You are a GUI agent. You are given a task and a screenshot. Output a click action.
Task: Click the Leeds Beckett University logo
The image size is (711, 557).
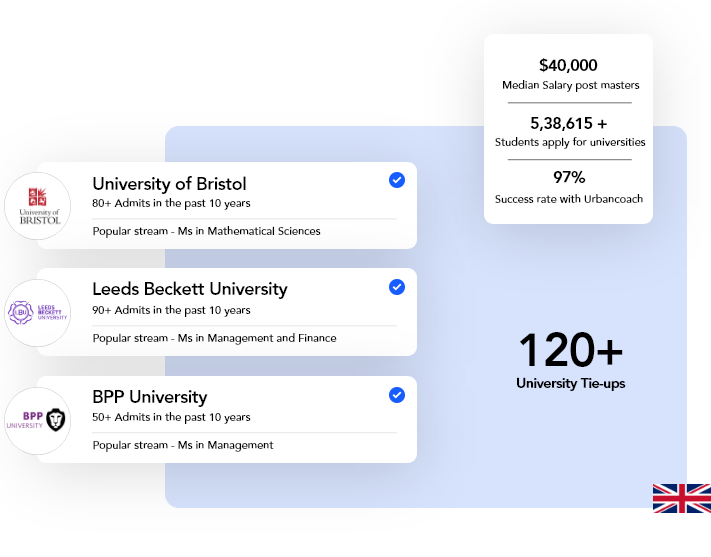point(38,313)
